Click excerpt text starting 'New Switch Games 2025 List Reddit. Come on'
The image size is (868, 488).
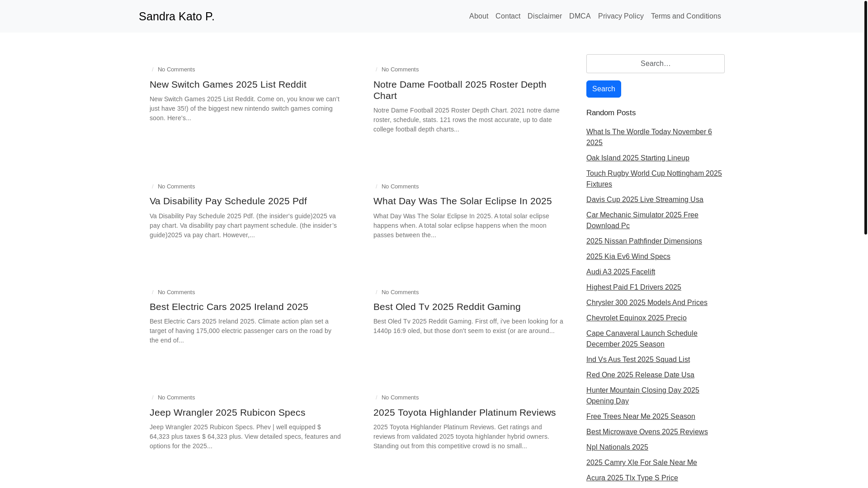245,108
